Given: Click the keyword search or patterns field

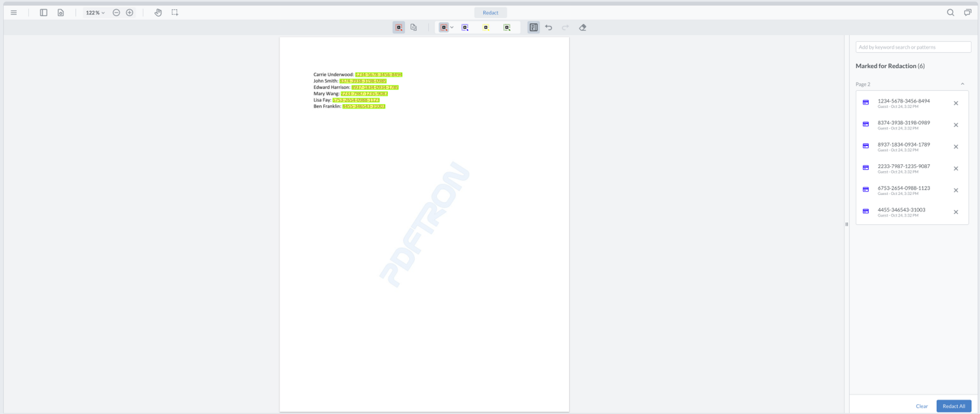Looking at the screenshot, I should click(913, 47).
